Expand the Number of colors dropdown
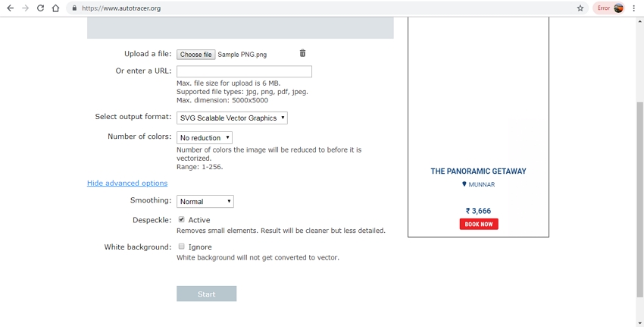Image resolution: width=644 pixels, height=327 pixels. tap(205, 138)
